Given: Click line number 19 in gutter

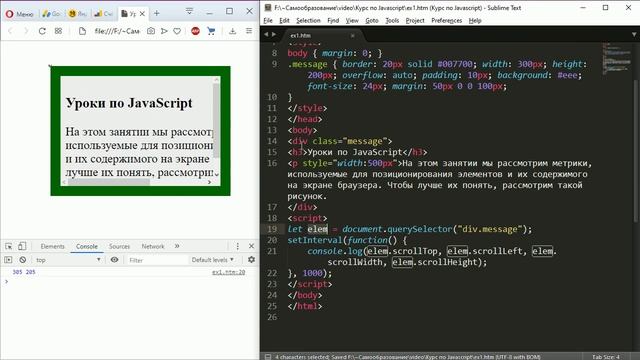Looking at the screenshot, I should coord(272,229).
